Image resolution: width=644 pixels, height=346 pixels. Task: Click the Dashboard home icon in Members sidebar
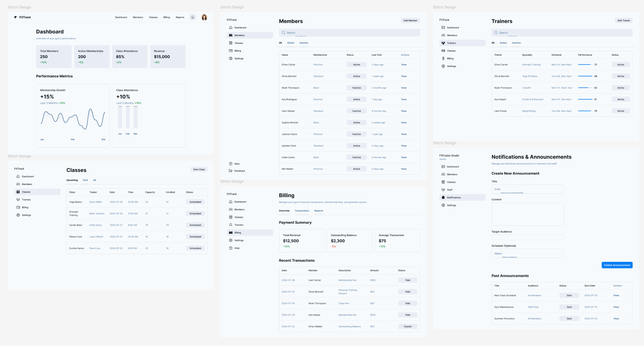tap(230, 28)
